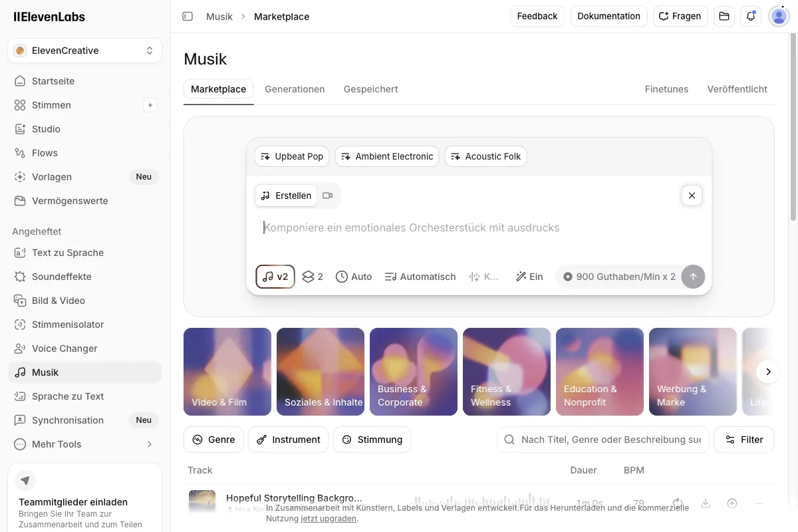Screen dimensions: 798x532
Task: Apply Ambient Electronic preset
Action: [387, 156]
